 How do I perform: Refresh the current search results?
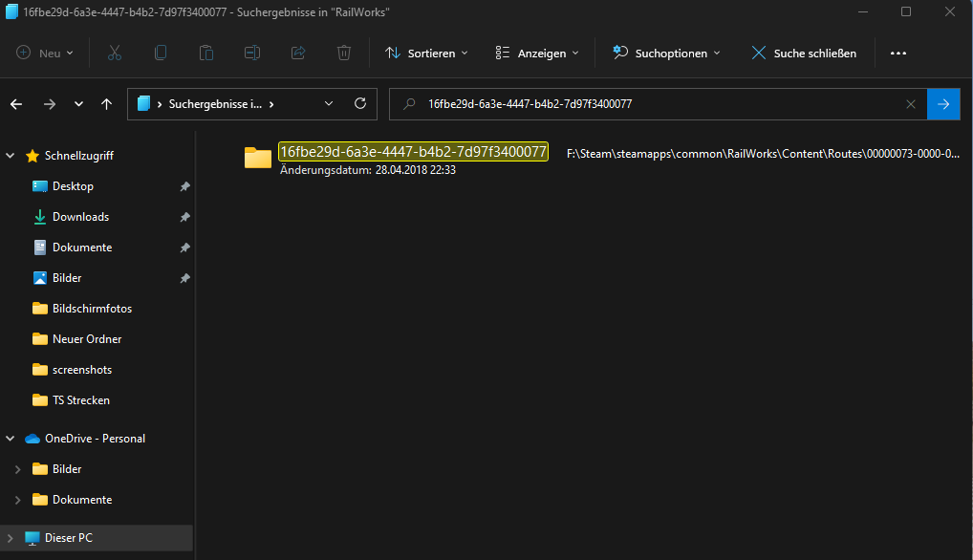[360, 104]
